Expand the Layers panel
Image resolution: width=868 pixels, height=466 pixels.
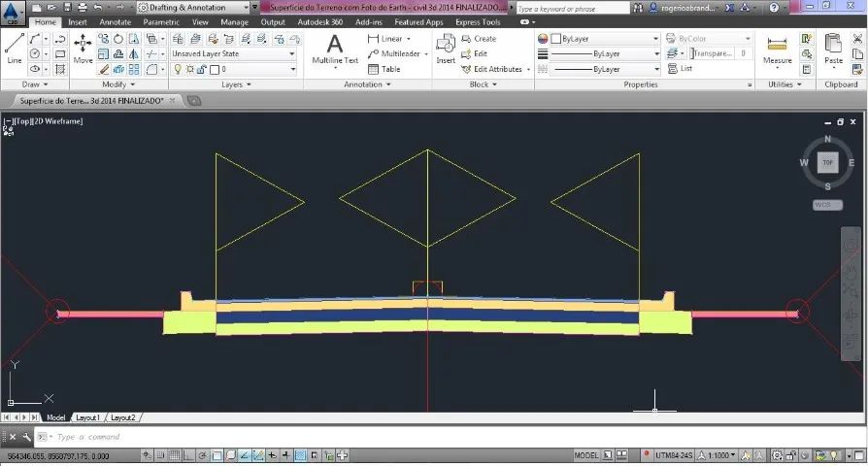pyautogui.click(x=236, y=84)
